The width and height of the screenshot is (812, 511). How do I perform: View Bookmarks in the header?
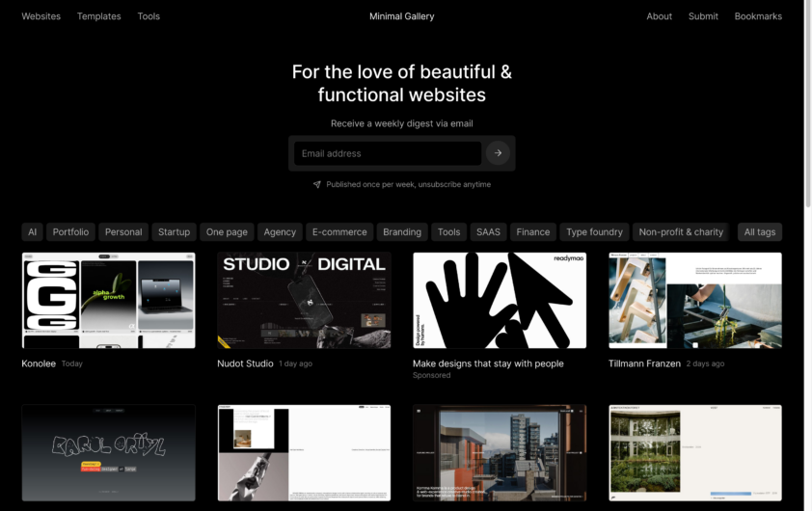pyautogui.click(x=758, y=16)
